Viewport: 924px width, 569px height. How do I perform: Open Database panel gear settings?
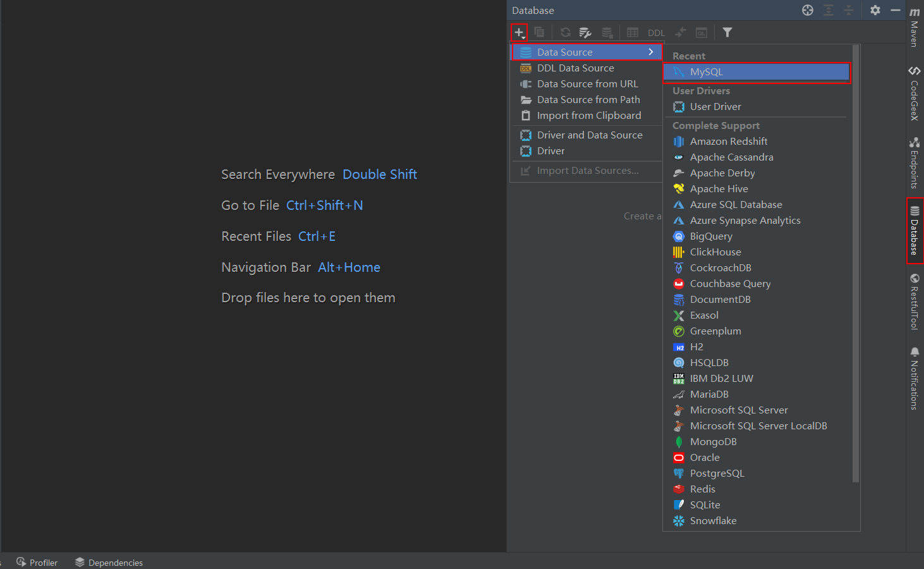click(x=875, y=10)
